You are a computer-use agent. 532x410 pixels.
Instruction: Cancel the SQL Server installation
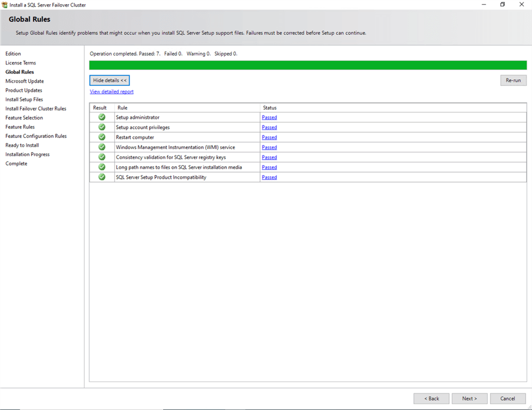[508, 398]
